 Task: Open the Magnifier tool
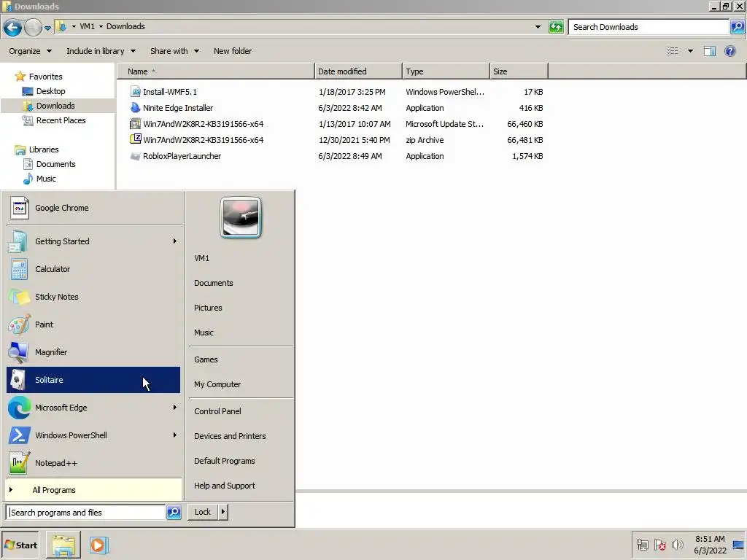93,352
